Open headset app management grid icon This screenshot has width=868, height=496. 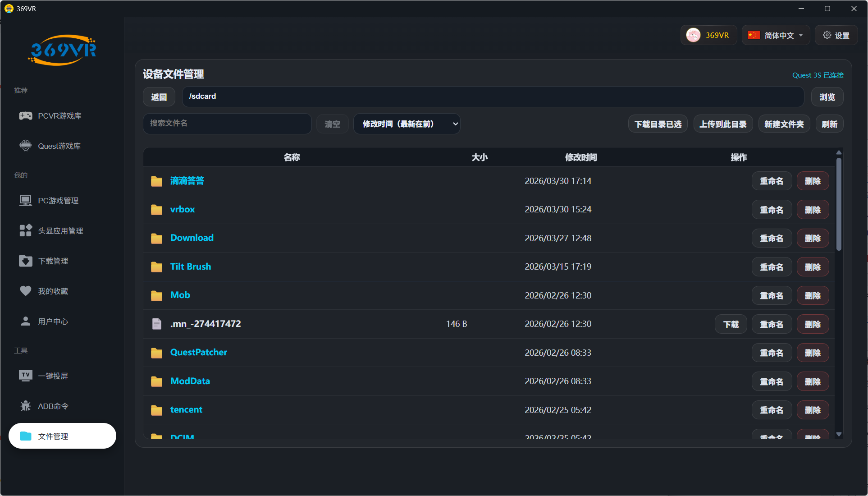pyautogui.click(x=26, y=230)
